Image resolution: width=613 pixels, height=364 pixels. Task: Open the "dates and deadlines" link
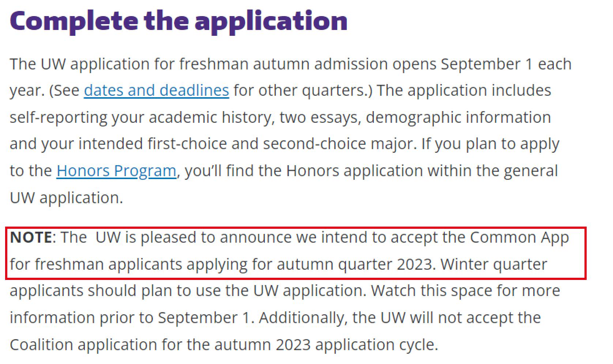156,90
